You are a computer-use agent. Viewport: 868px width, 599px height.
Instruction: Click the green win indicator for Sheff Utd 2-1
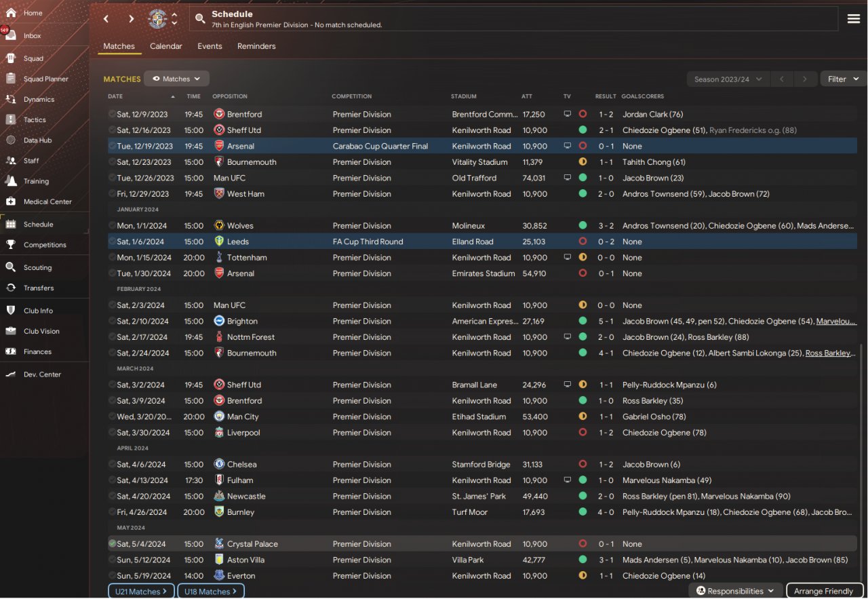(583, 130)
